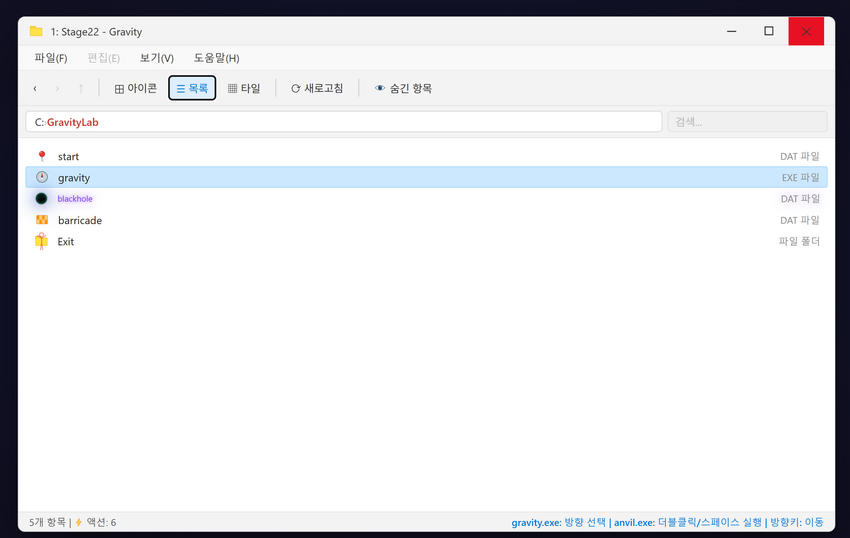Switch to 타일 tile view

244,88
